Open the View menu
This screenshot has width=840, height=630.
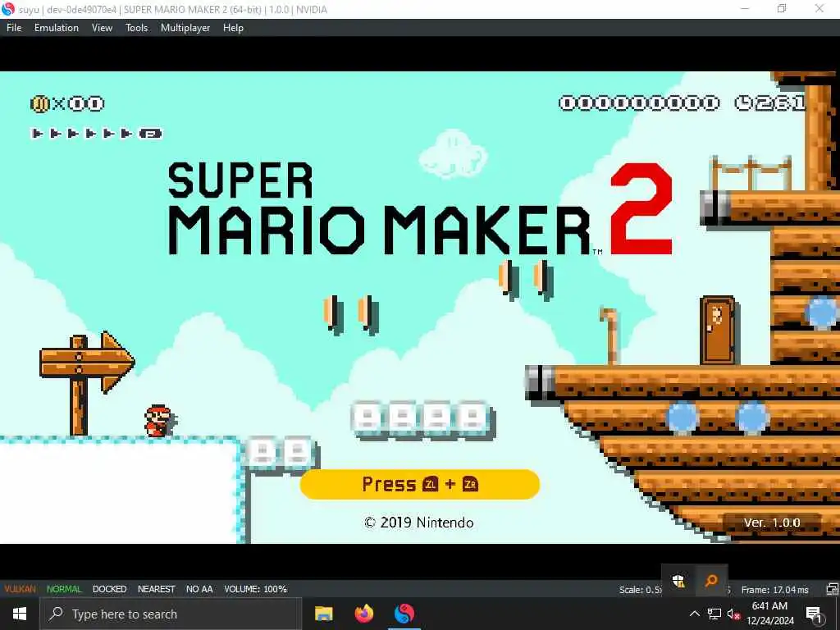pyautogui.click(x=102, y=28)
